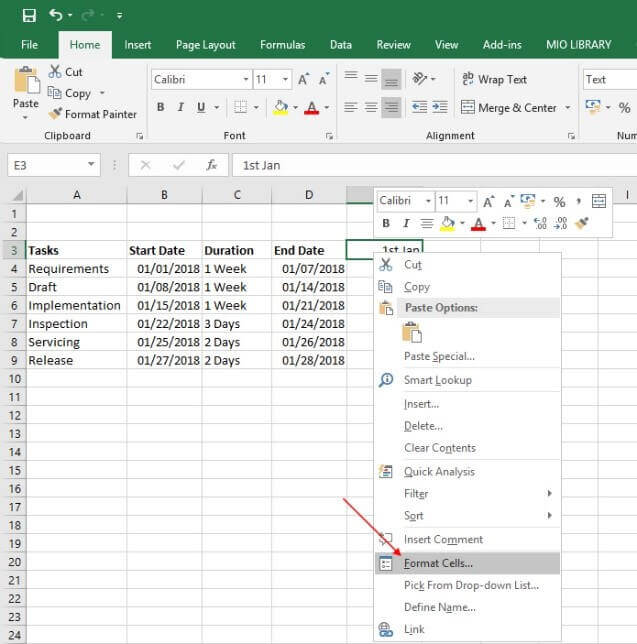The height and width of the screenshot is (644, 637).
Task: Open the Calibri font name dropdown in ribbon
Action: pyautogui.click(x=246, y=79)
